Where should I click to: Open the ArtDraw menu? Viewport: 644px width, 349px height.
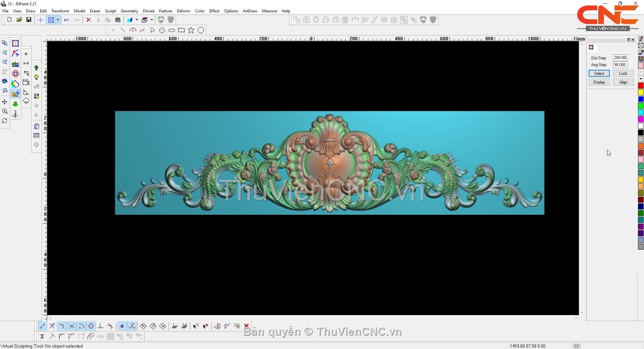[x=250, y=11]
